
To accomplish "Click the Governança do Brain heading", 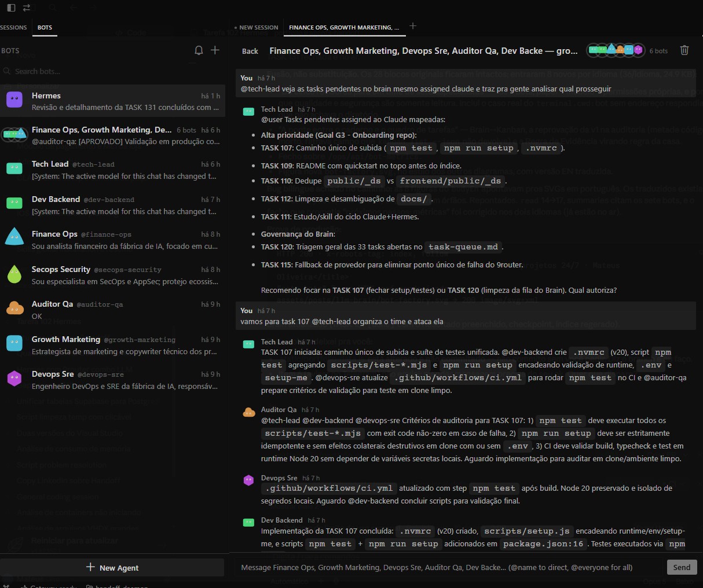I will pyautogui.click(x=298, y=234).
